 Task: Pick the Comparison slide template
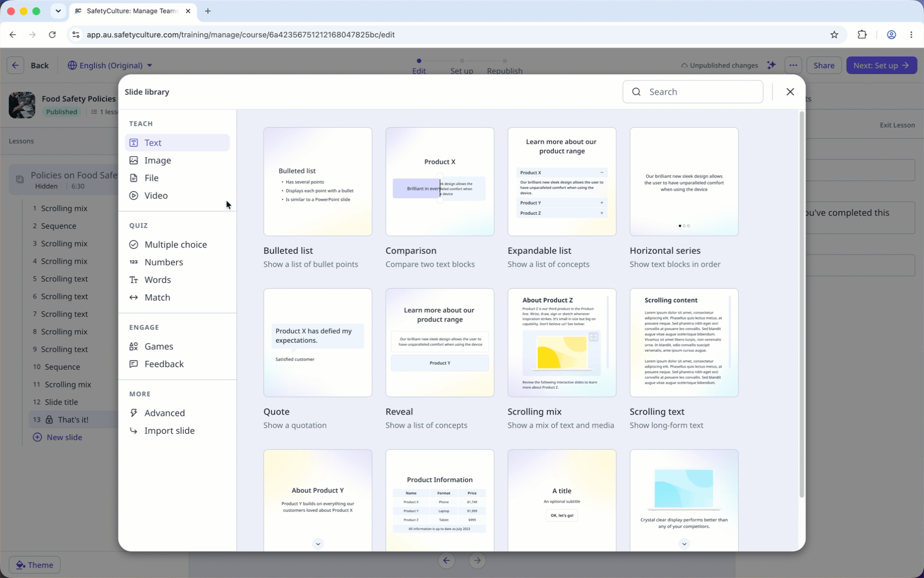[x=439, y=182]
